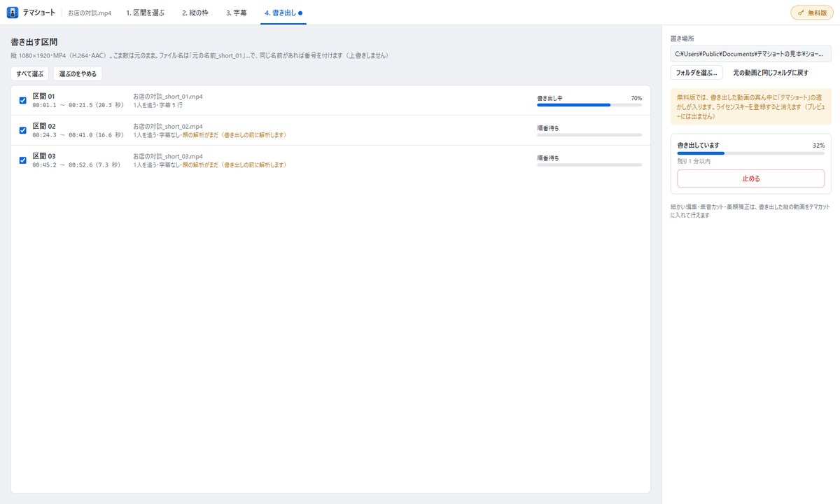Open the フォルダを選ぶ... folder picker
Image resolution: width=840 pixels, height=504 pixels.
[x=696, y=73]
